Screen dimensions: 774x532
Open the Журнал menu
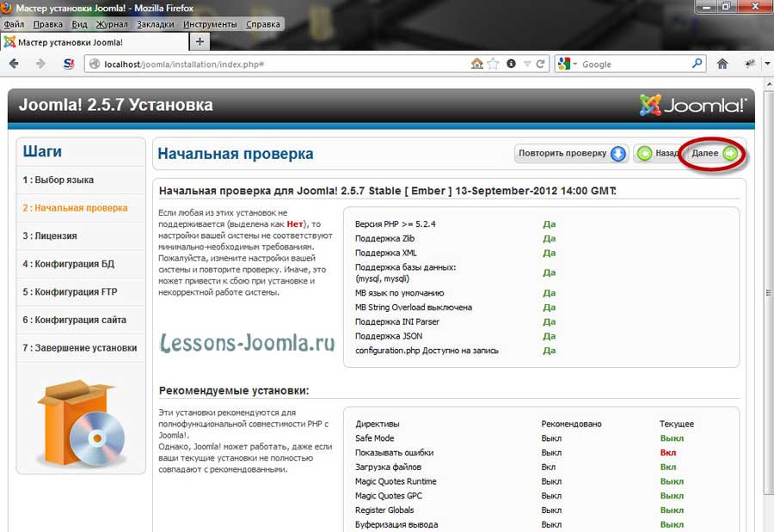pos(112,24)
